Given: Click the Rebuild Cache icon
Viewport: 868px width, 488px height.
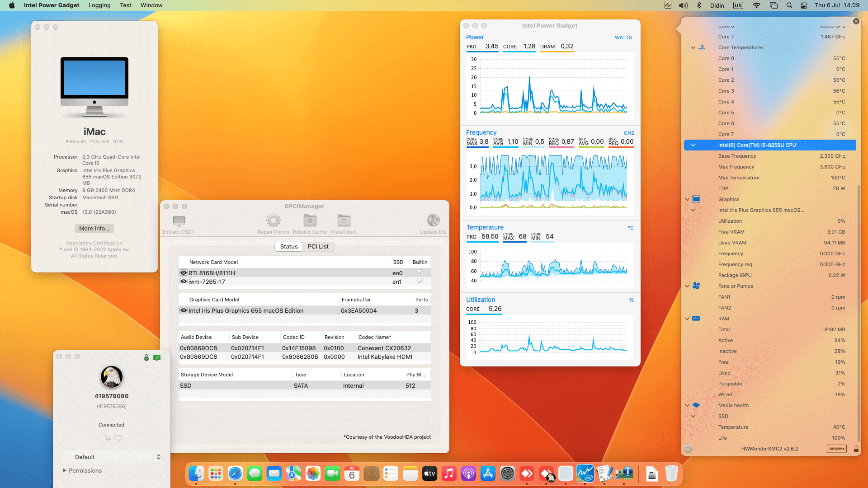Looking at the screenshot, I should 310,221.
